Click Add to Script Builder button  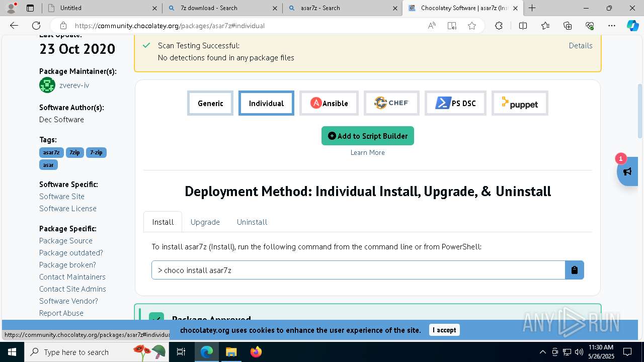point(368,136)
